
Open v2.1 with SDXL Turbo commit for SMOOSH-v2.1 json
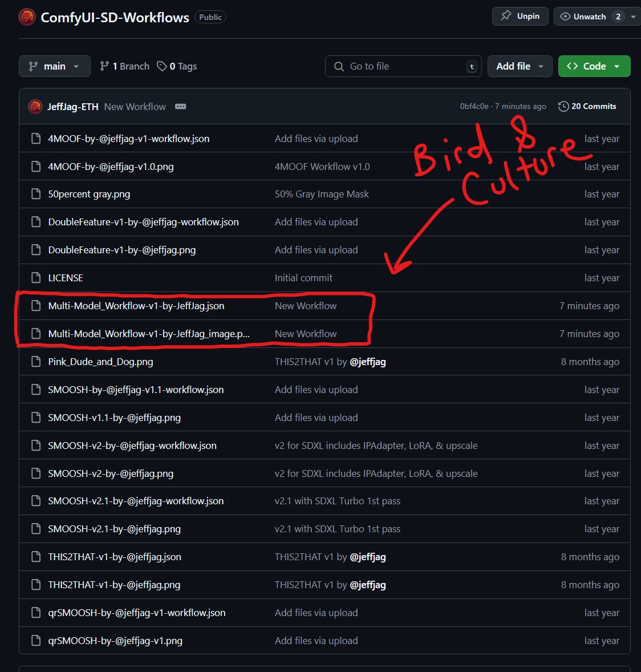[338, 501]
